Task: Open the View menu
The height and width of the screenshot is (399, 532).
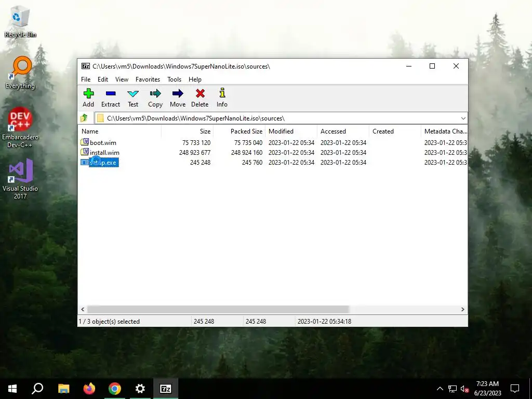Action: click(x=122, y=79)
